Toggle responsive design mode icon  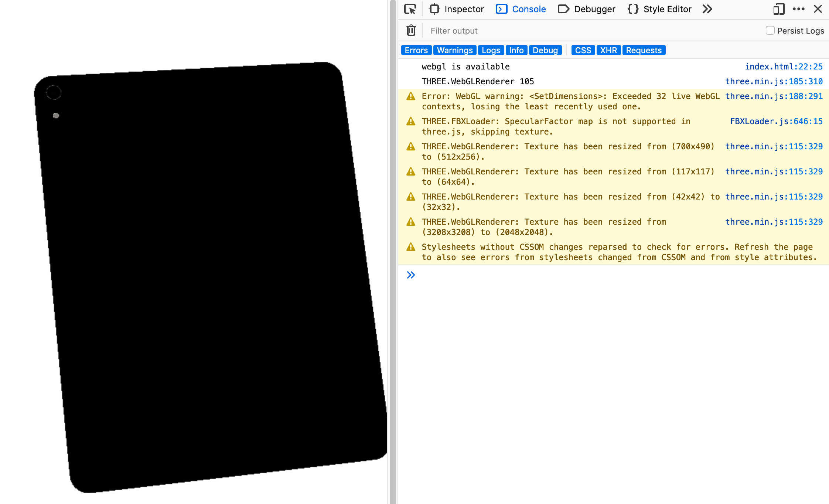click(x=778, y=9)
